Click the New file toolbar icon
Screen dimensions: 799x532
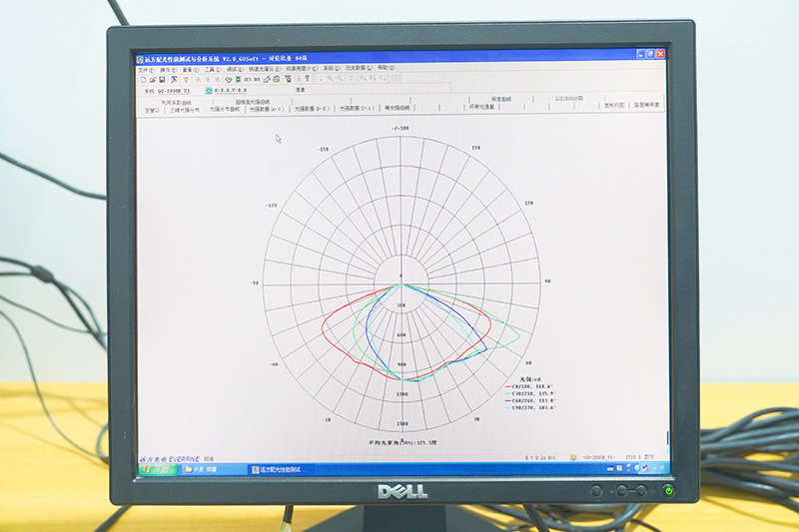pos(142,79)
